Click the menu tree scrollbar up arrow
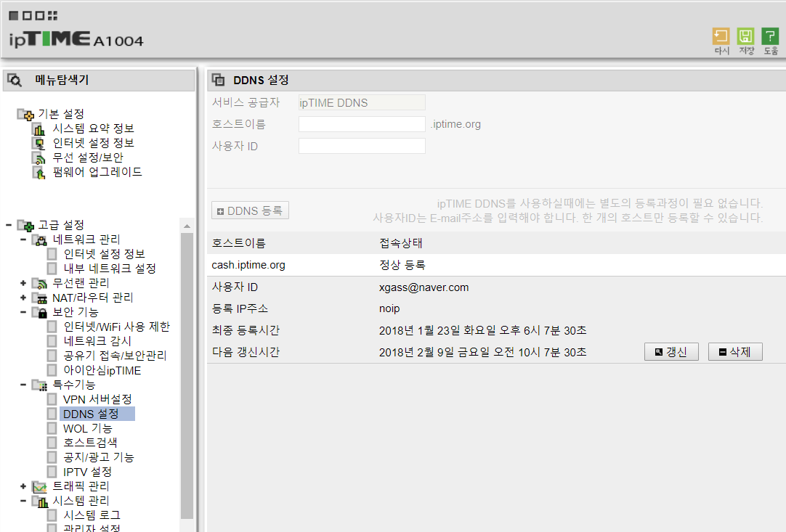The width and height of the screenshot is (786, 532). pos(187,226)
